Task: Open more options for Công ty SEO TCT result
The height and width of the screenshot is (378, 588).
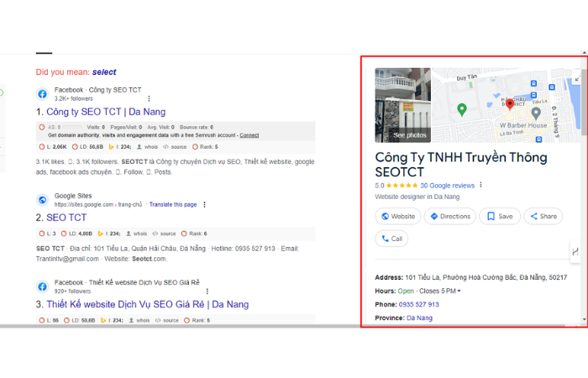Action: click(x=149, y=98)
